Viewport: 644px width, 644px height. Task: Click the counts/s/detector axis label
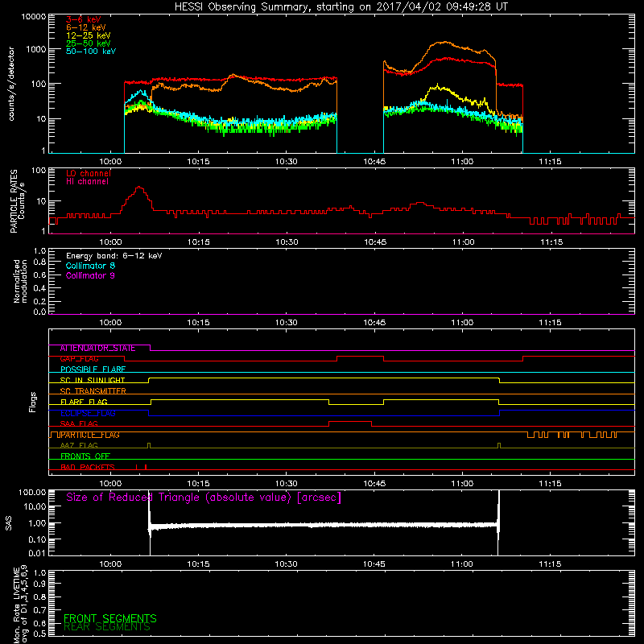pos(11,84)
